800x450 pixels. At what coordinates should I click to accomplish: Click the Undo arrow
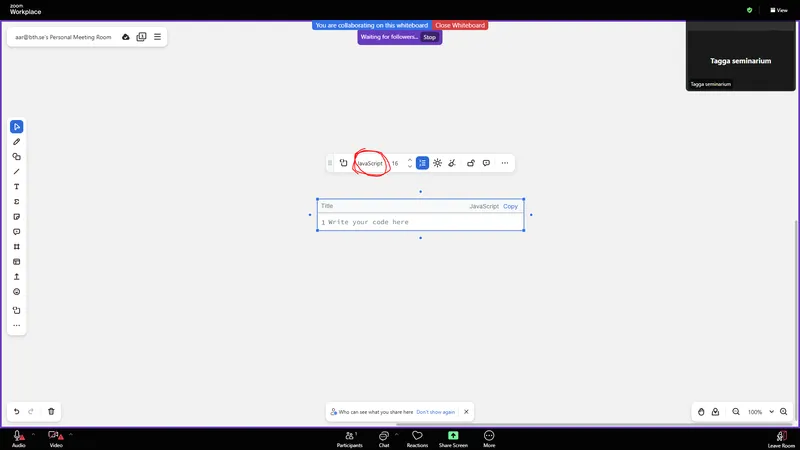click(16, 411)
